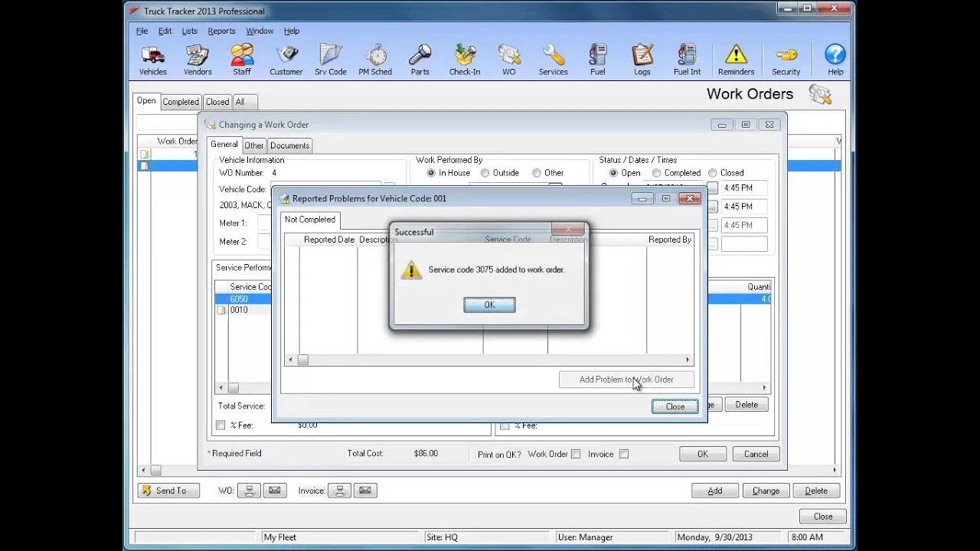Image resolution: width=980 pixels, height=551 pixels.
Task: Click the WO email envelope icon
Action: click(275, 491)
